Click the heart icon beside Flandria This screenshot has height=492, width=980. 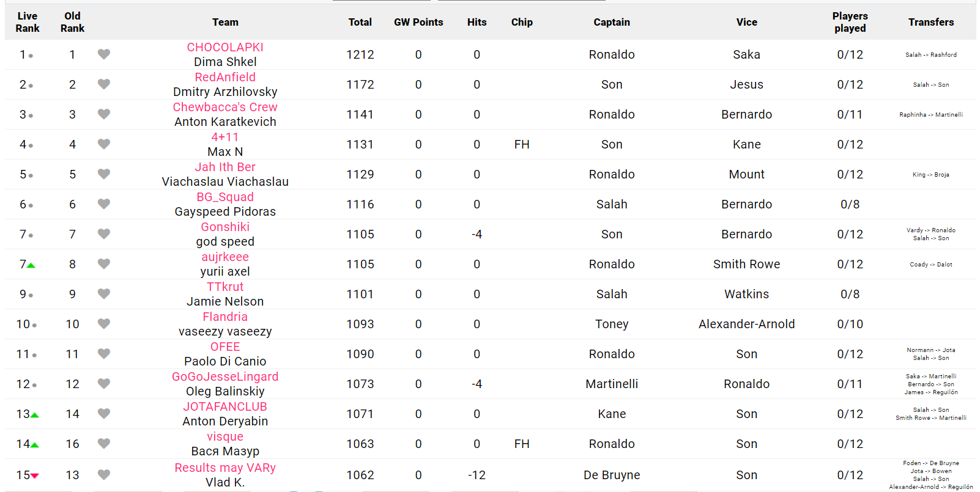tap(104, 324)
